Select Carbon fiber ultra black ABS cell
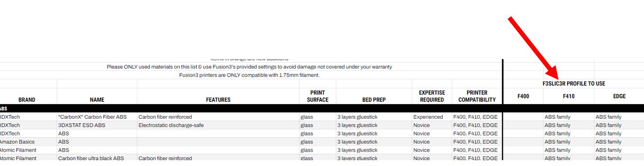The width and height of the screenshot is (644, 166). pos(91,158)
